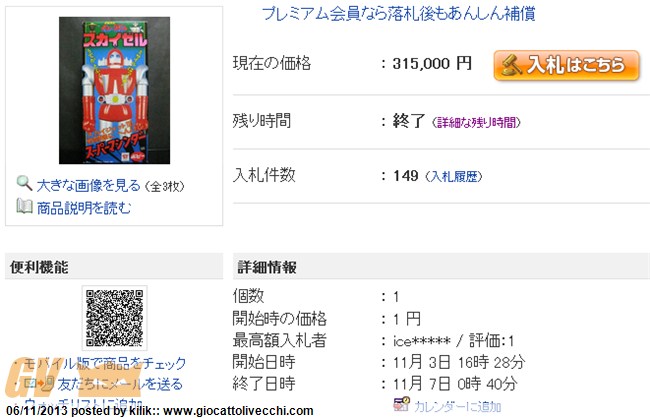This screenshot has width=650, height=418.
Task: Click the current price 315,000 円 value
Action: click(432, 63)
